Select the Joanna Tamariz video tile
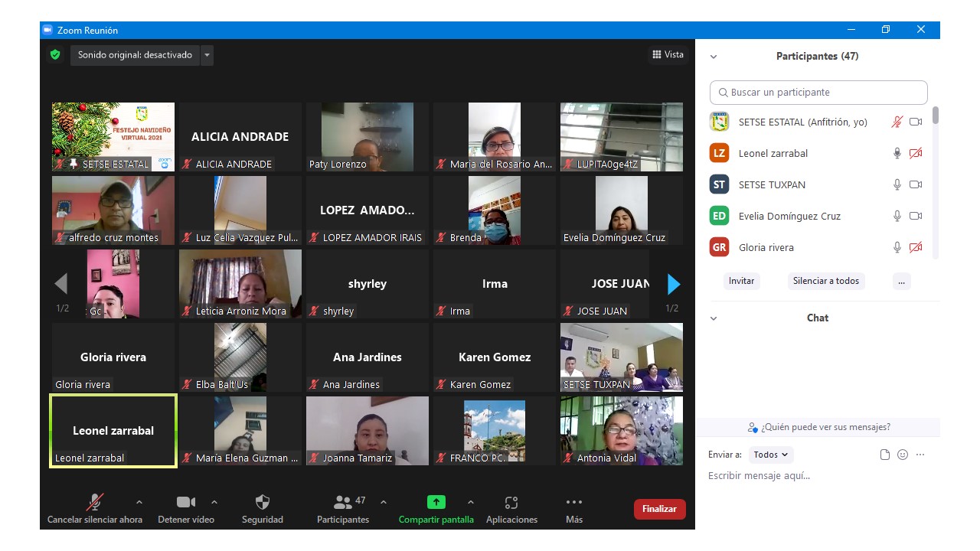This screenshot has width=980, height=551. point(367,431)
